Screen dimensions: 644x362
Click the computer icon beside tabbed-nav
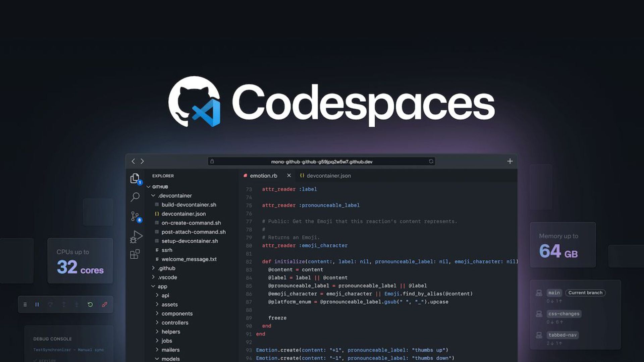click(539, 335)
